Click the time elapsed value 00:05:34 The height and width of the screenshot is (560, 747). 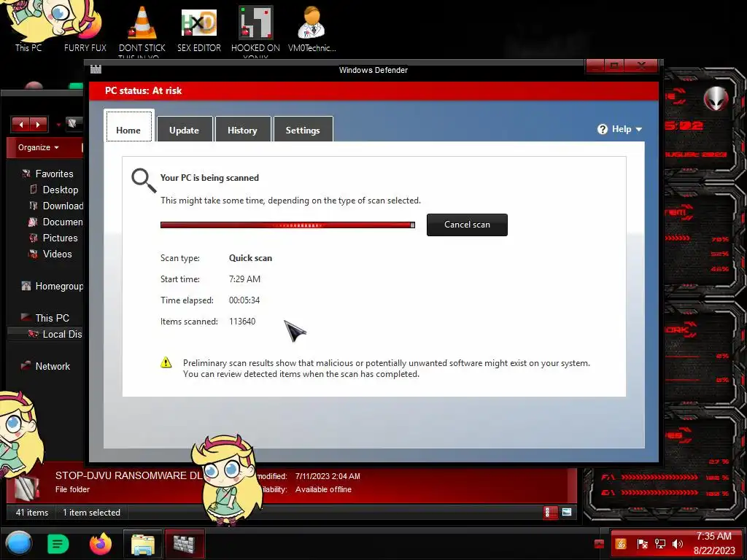point(244,300)
